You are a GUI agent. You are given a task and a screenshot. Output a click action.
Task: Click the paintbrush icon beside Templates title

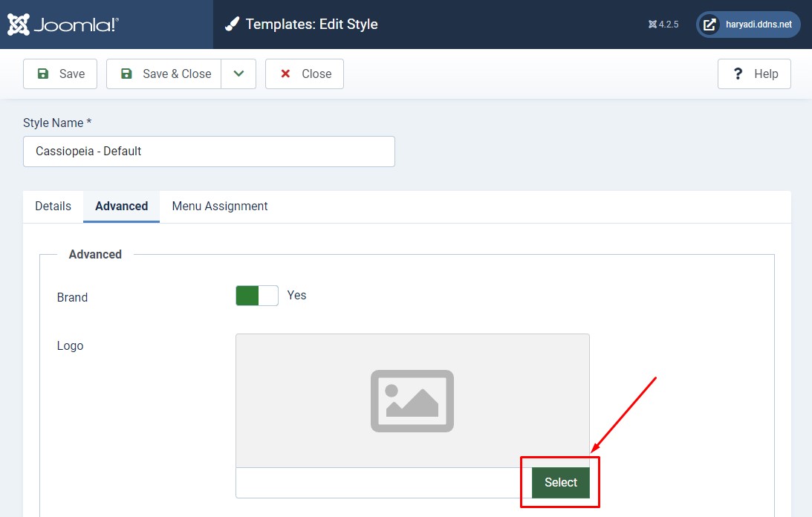(233, 25)
